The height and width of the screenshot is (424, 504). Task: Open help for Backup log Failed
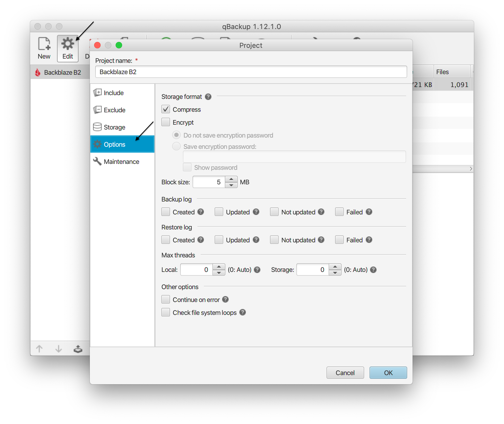coord(369,212)
